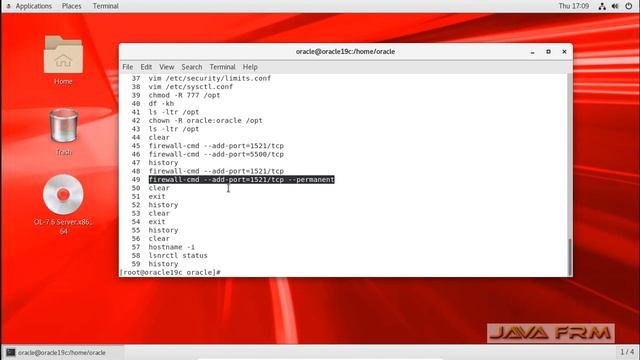
Task: Close the terminal window
Action: click(x=564, y=52)
